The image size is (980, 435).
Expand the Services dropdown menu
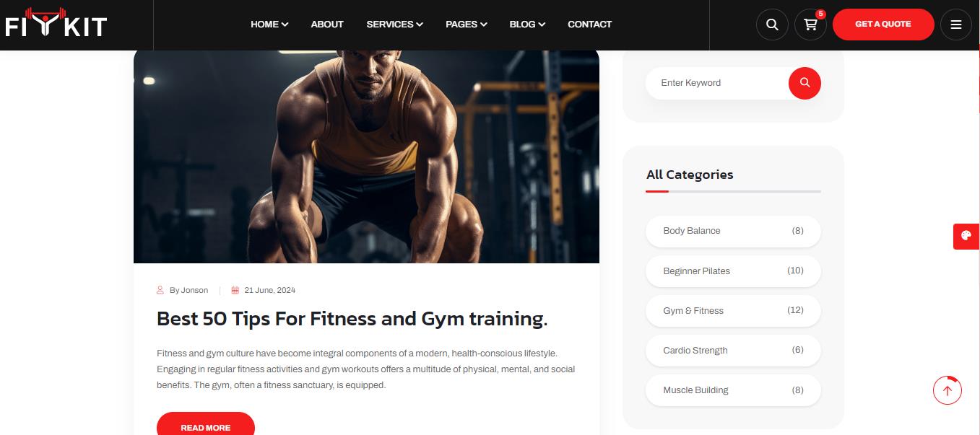click(x=394, y=25)
